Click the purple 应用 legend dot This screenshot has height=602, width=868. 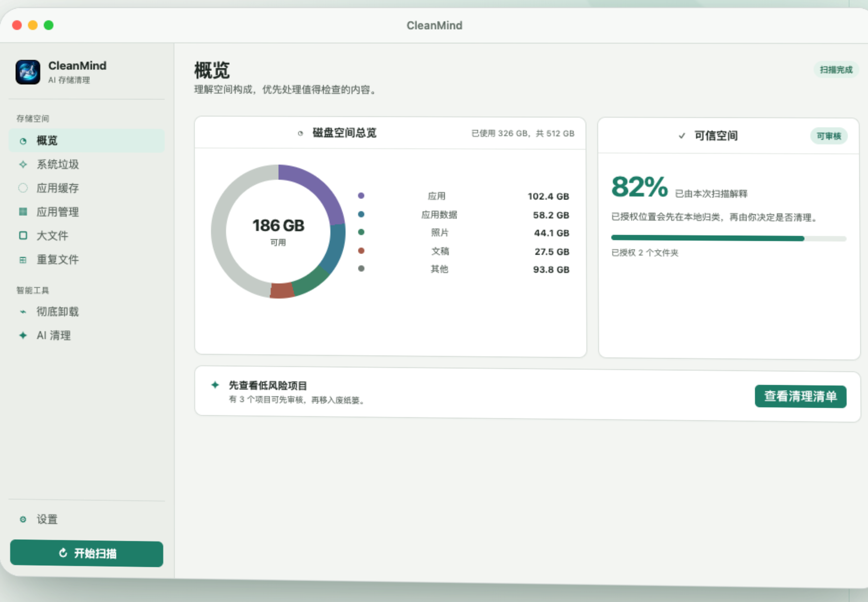pos(361,195)
